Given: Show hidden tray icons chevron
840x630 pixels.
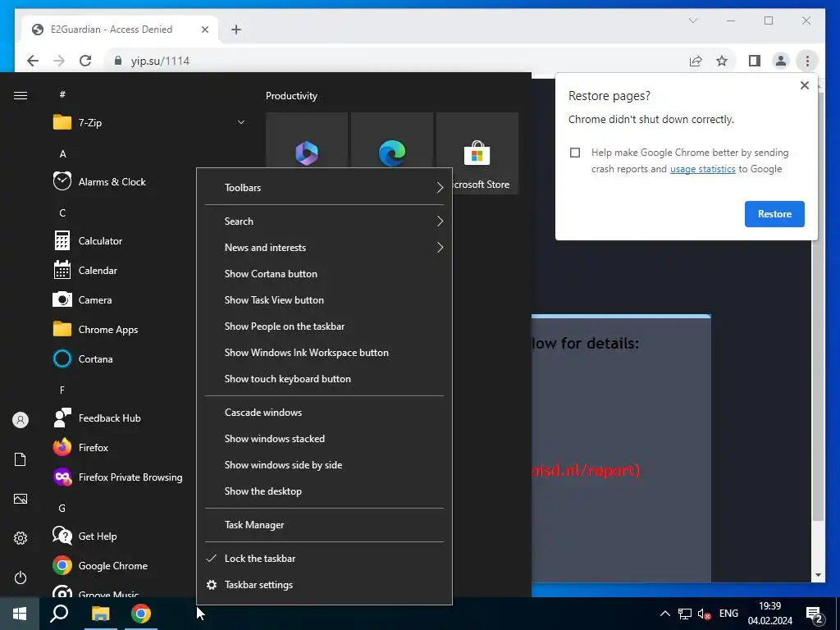Looking at the screenshot, I should click(x=664, y=614).
